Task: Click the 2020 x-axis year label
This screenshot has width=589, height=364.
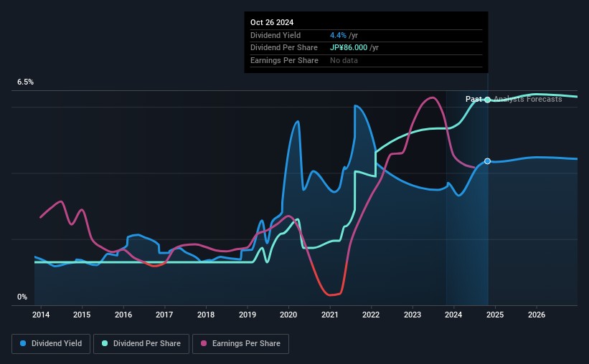Action: pyautogui.click(x=288, y=315)
